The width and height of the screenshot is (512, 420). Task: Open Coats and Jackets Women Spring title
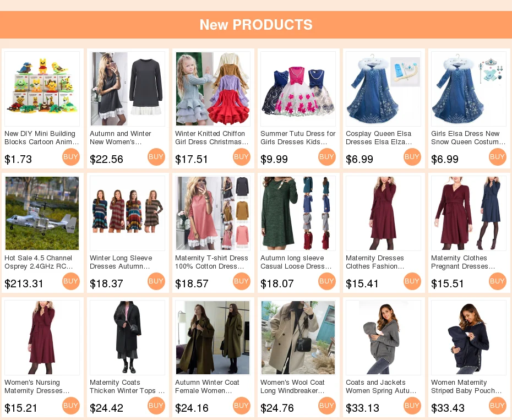381,386
